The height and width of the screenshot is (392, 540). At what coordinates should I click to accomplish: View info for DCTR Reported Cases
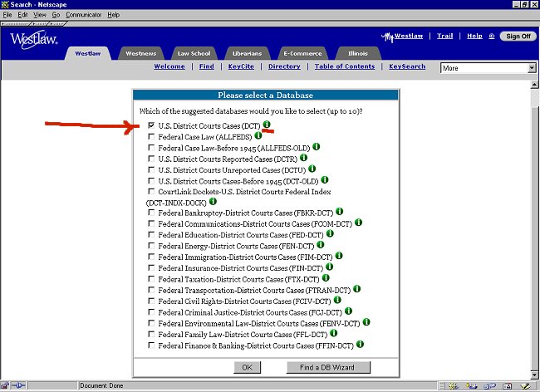(303, 158)
